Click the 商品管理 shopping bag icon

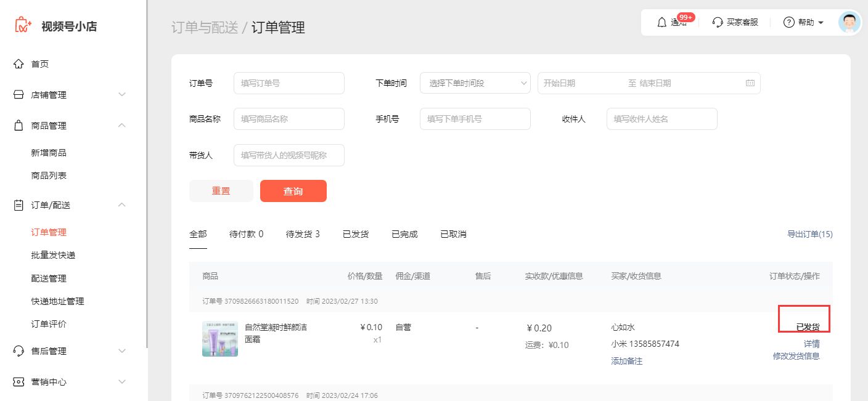pos(18,125)
